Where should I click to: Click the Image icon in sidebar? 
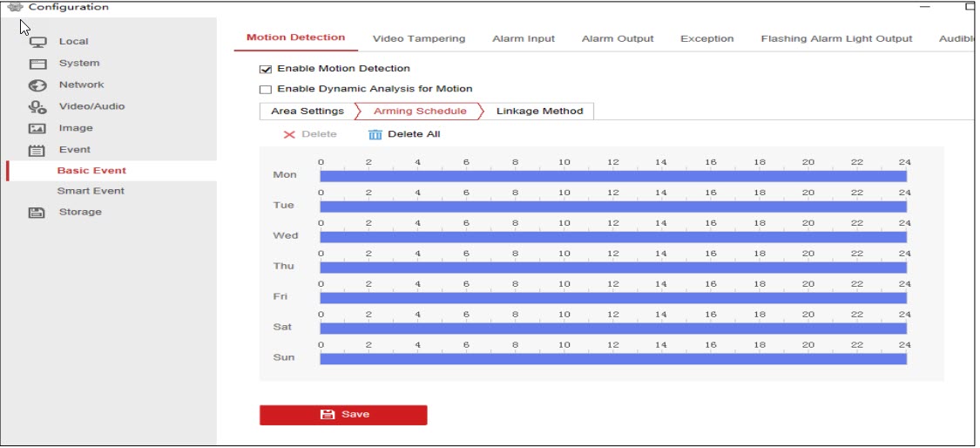[37, 129]
